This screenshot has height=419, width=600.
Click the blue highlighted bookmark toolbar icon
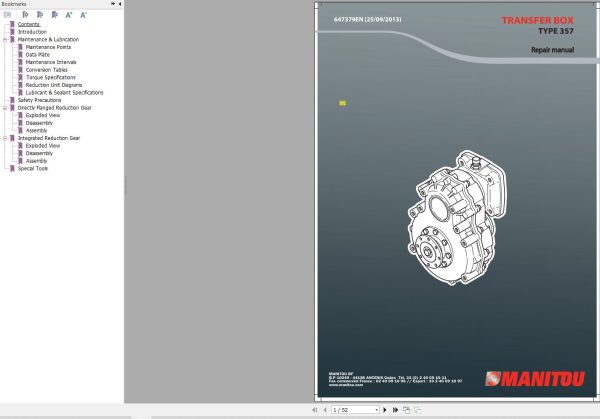tap(55, 15)
